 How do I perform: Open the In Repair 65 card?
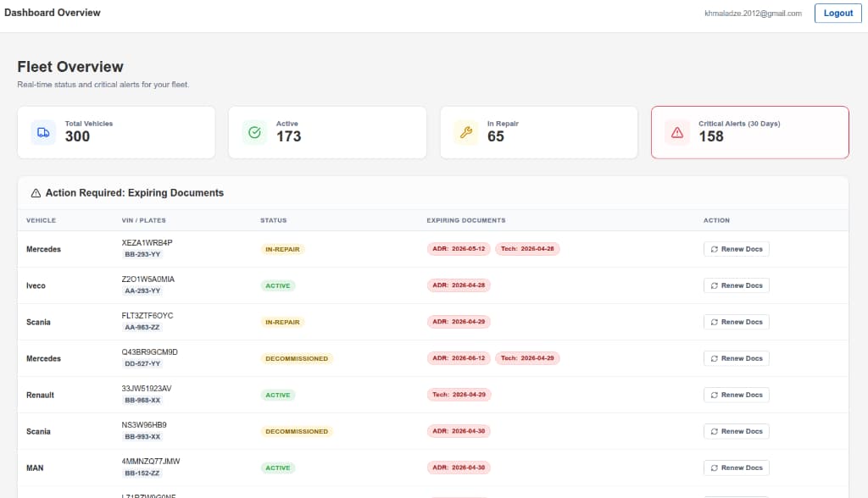pyautogui.click(x=539, y=132)
